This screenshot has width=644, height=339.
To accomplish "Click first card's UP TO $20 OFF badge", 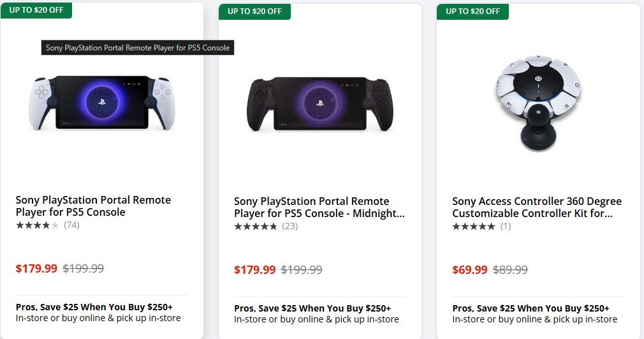I will coord(36,10).
